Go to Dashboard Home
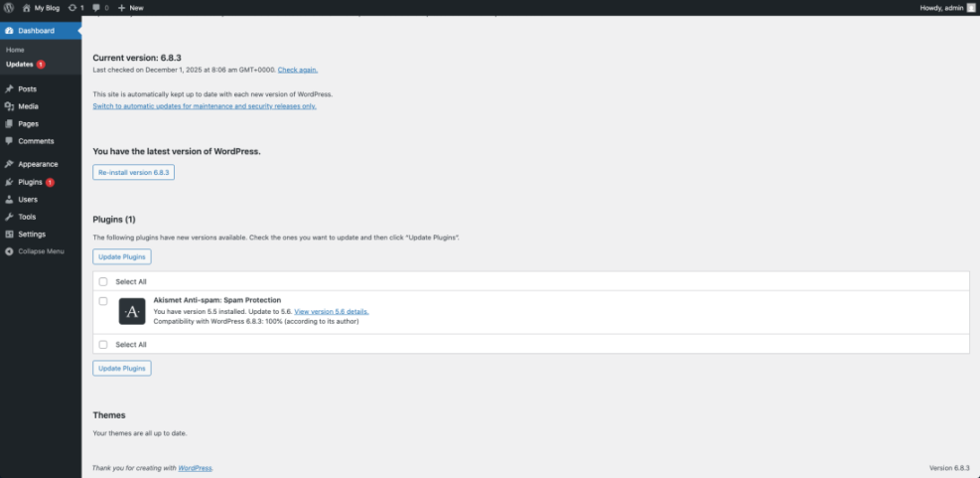The width and height of the screenshot is (980, 478). pyautogui.click(x=15, y=50)
